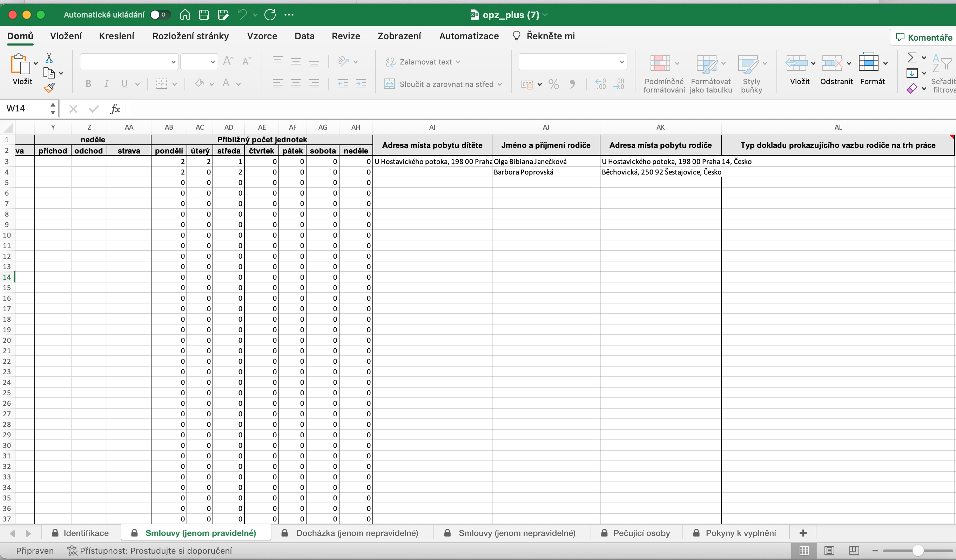Click Page Layout view icon in status bar
Screen dimensions: 956x560
[829, 551]
